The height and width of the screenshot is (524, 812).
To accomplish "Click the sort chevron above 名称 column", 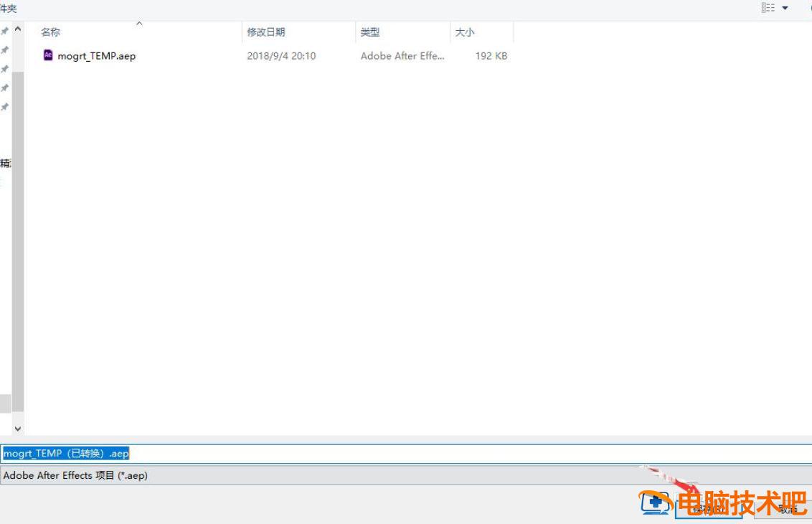I will click(x=139, y=24).
